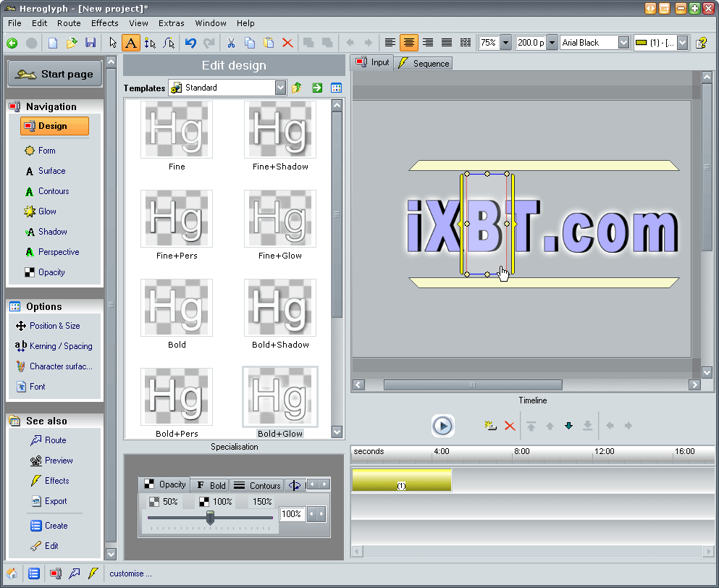Open the Export link under See also

(x=49, y=501)
